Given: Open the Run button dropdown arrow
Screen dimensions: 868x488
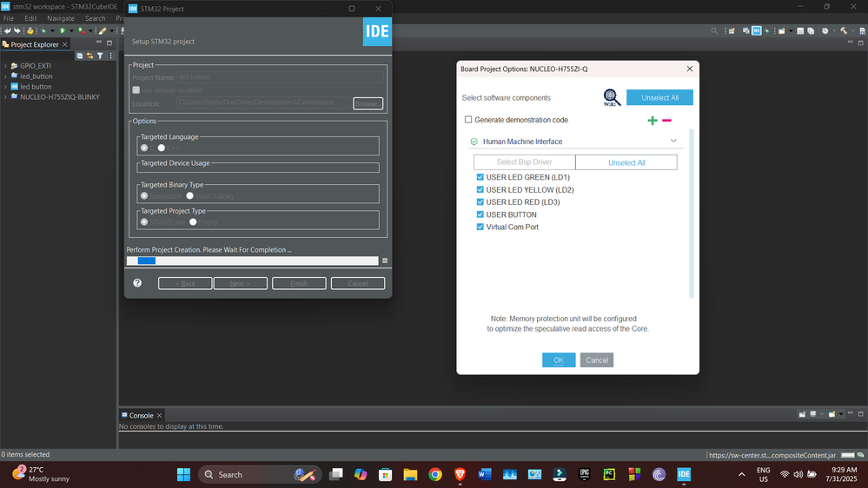Looking at the screenshot, I should tap(71, 31).
